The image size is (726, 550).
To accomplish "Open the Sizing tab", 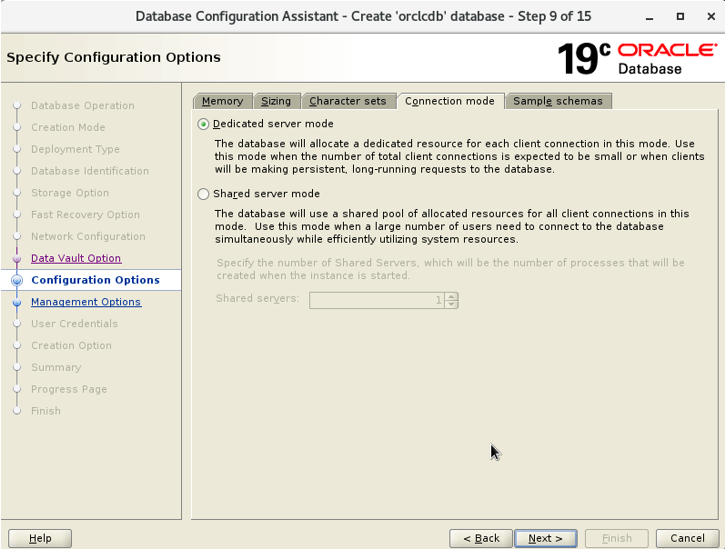I will [276, 101].
